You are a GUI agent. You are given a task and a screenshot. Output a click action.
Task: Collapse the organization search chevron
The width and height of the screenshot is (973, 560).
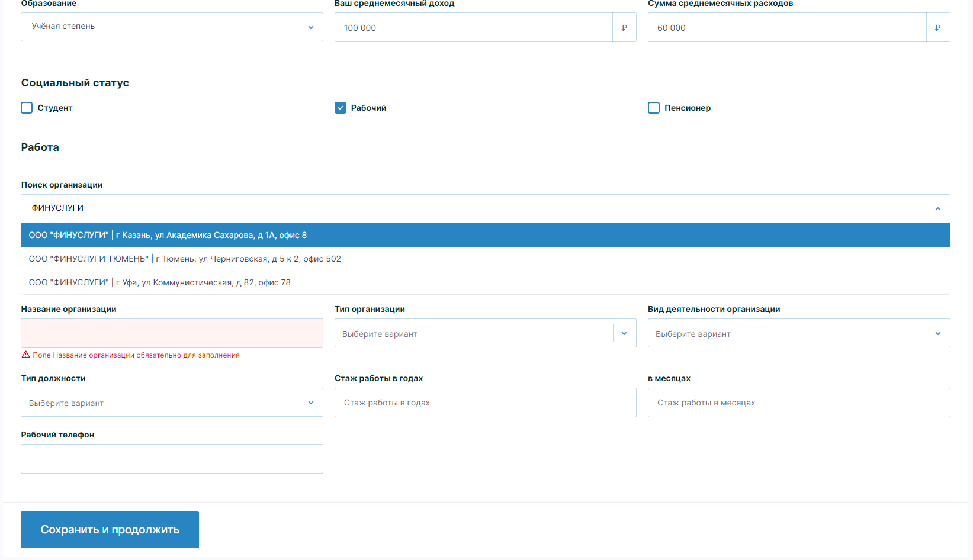point(937,208)
